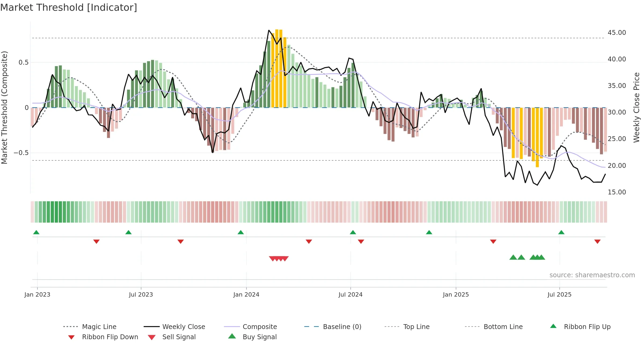
Task: Toggle the Buy Signal legend entry
Action: (252, 337)
